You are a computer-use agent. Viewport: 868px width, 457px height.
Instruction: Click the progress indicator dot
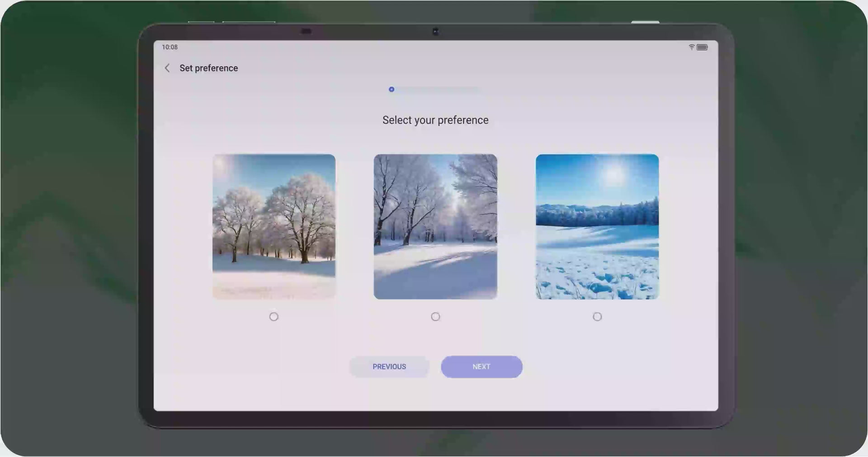tap(392, 89)
